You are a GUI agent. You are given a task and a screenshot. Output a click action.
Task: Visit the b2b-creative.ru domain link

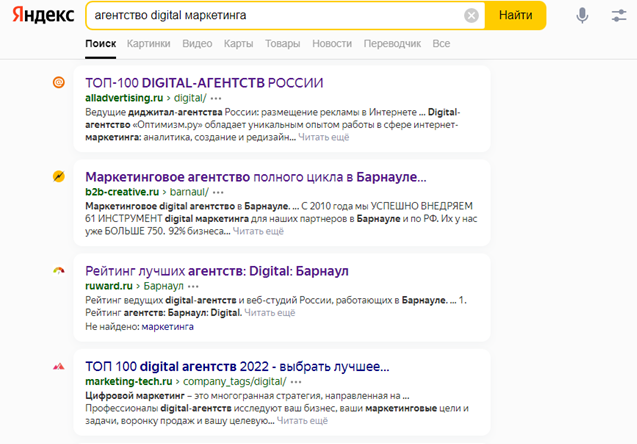point(122,192)
